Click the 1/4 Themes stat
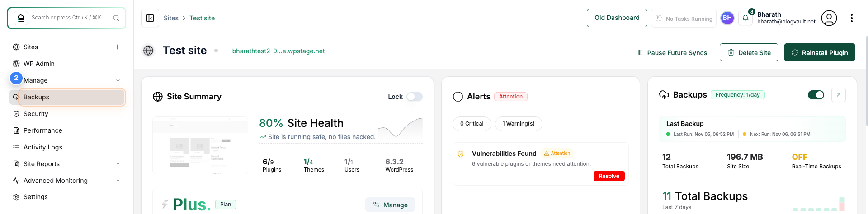The height and width of the screenshot is (214, 868). (x=314, y=165)
